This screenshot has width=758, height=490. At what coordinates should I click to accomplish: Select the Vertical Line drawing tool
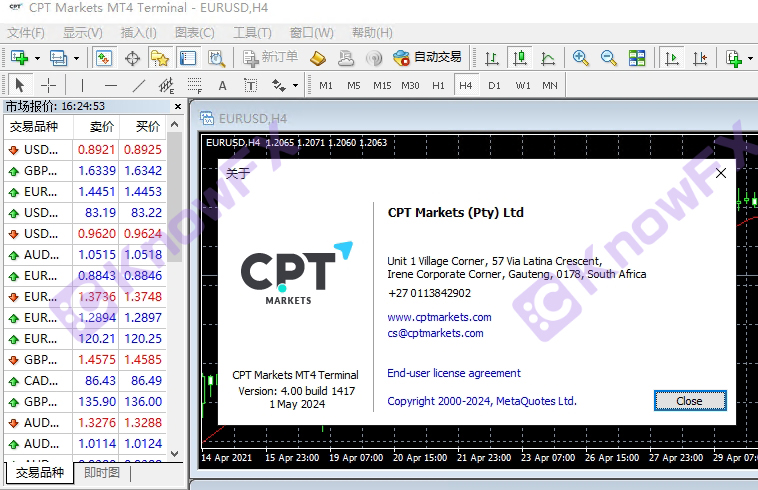point(83,86)
